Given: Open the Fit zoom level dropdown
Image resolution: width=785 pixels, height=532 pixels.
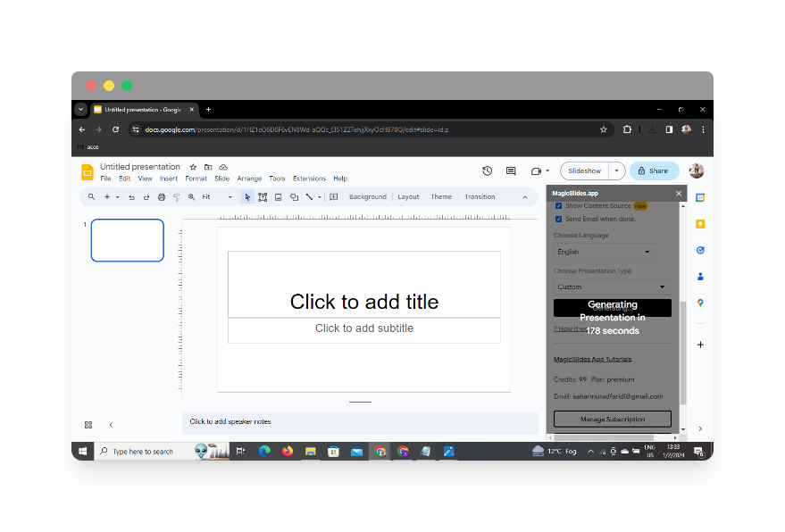Looking at the screenshot, I should 217,197.
